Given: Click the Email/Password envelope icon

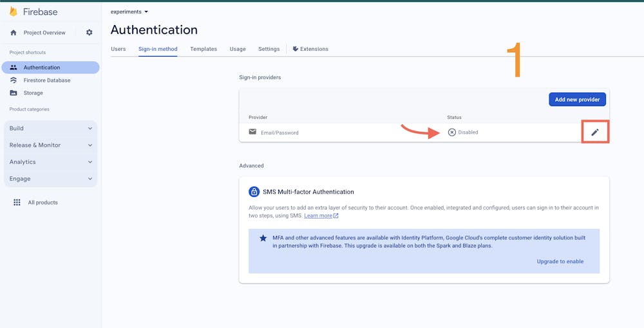Looking at the screenshot, I should [252, 132].
